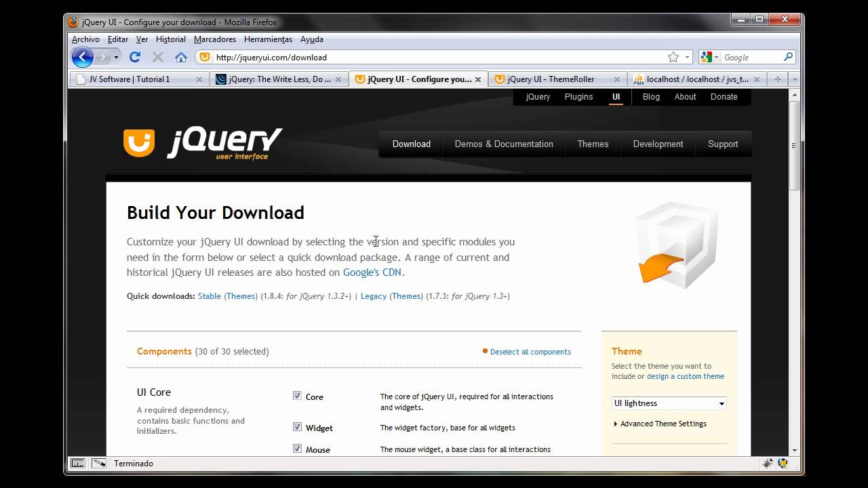The image size is (868, 488).
Task: Open the list all tabs dropdown
Action: pos(795,79)
